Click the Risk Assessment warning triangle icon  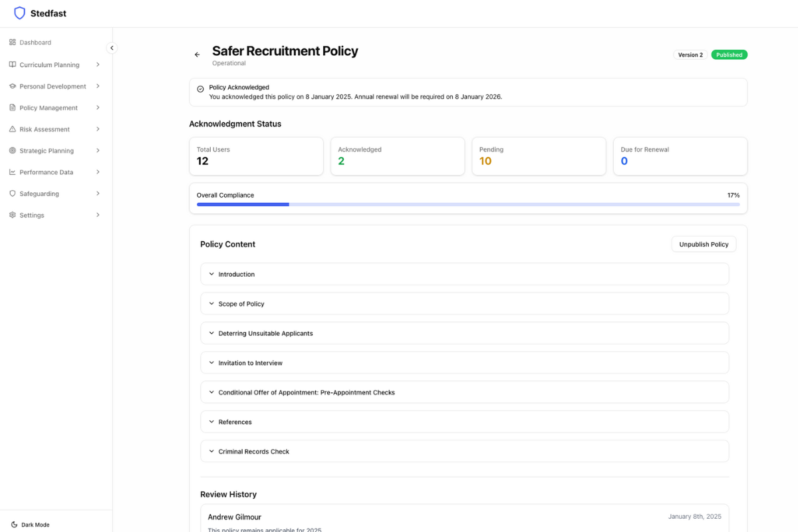(13, 130)
